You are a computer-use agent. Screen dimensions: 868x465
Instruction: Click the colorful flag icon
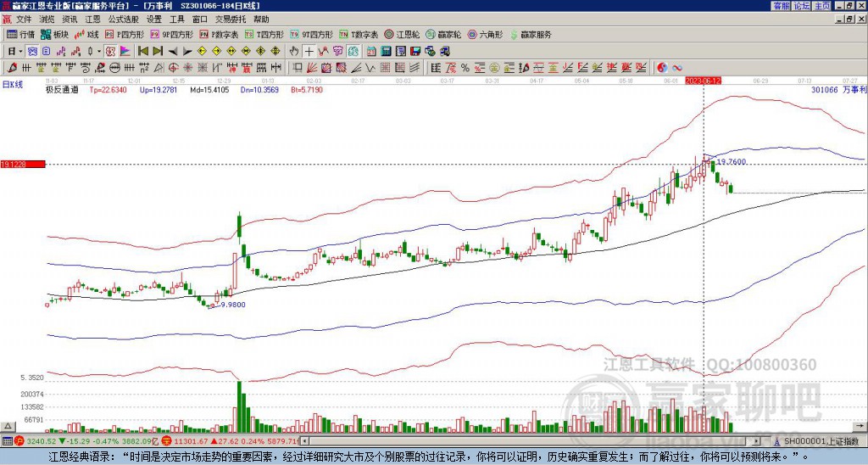[x=125, y=52]
